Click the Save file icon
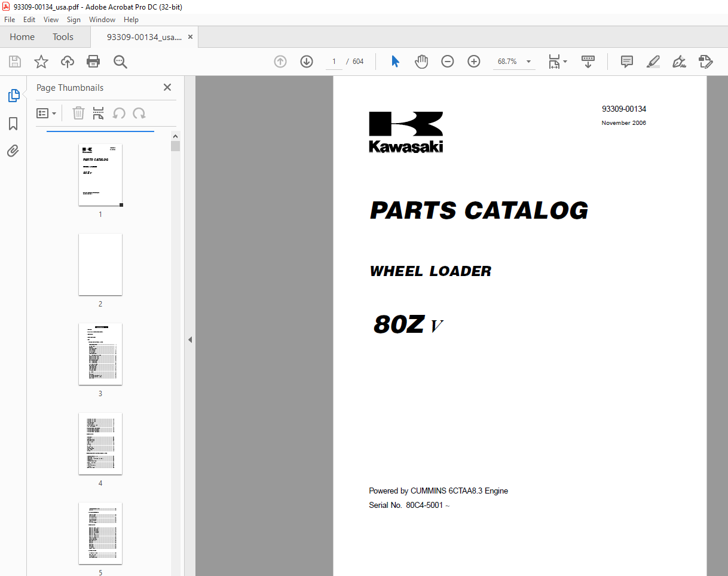 click(15, 62)
